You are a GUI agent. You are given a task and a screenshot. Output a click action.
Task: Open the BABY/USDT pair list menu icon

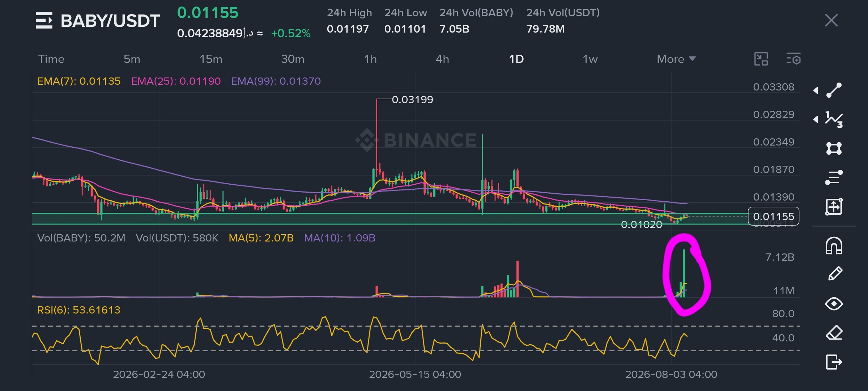[44, 20]
